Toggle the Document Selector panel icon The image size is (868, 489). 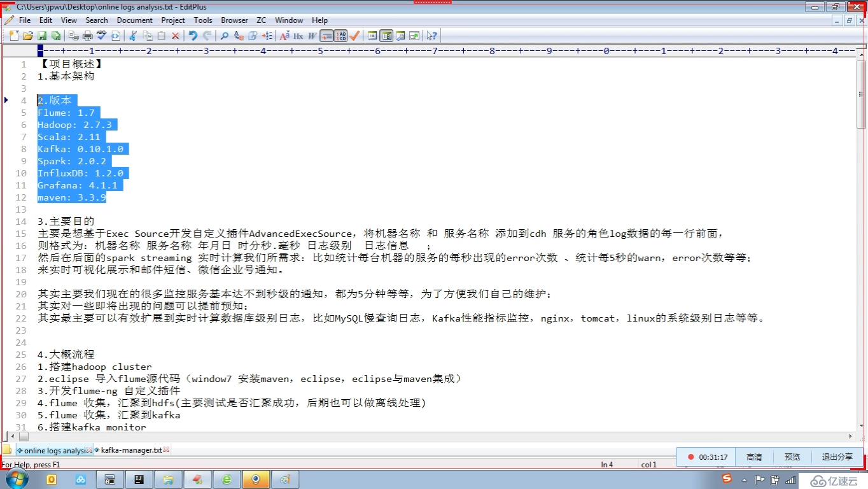(x=386, y=36)
